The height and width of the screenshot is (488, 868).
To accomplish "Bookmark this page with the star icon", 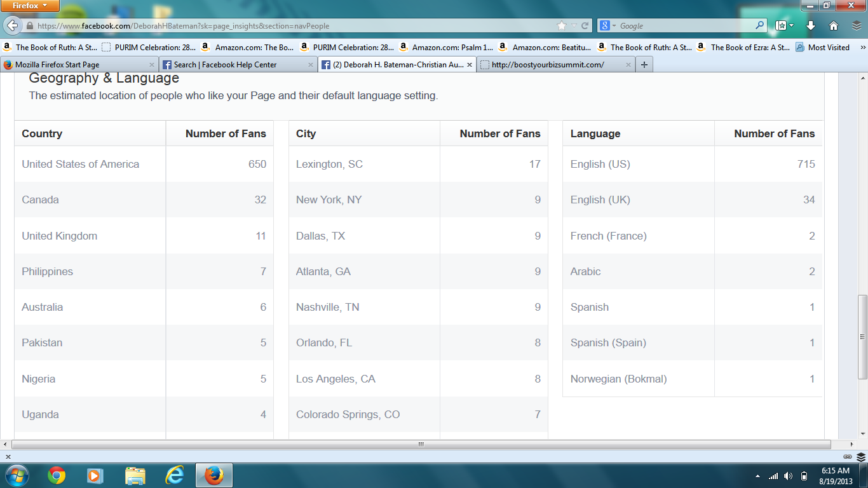I will coord(561,26).
